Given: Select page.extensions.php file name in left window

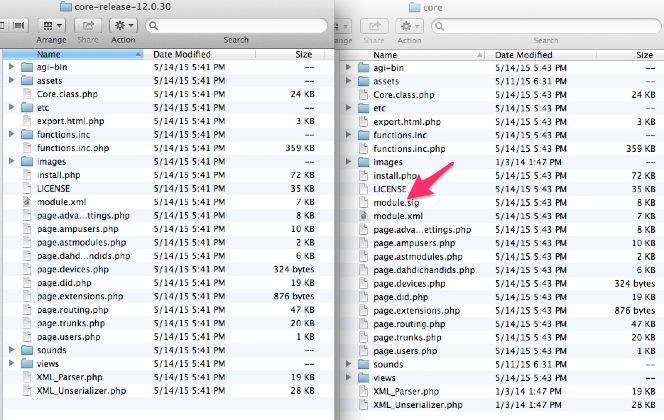Looking at the screenshot, I should click(x=80, y=296).
